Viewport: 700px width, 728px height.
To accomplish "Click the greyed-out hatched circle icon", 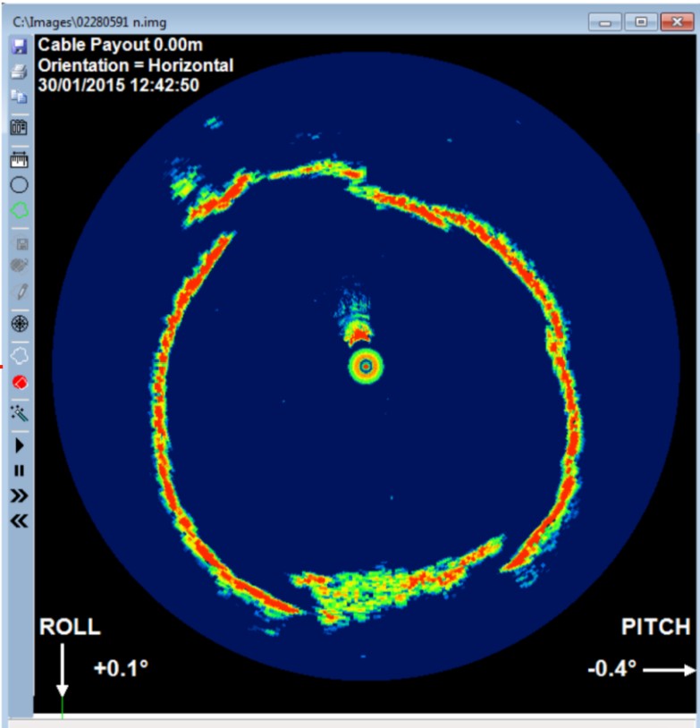I will coord(19,266).
